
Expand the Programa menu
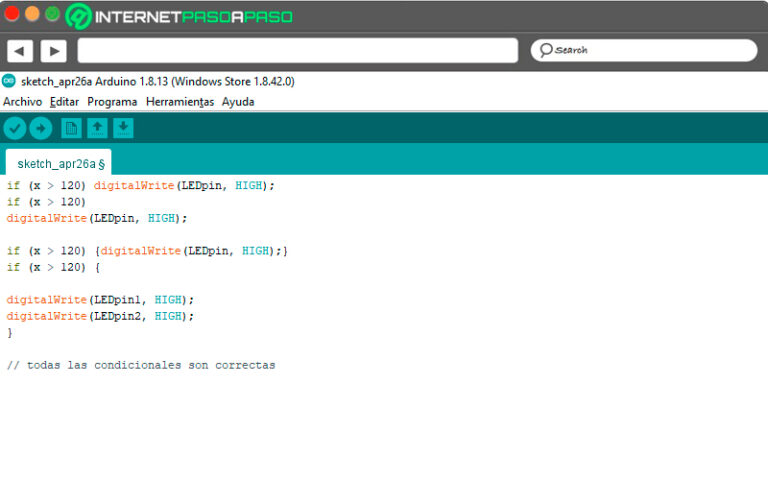coord(112,102)
